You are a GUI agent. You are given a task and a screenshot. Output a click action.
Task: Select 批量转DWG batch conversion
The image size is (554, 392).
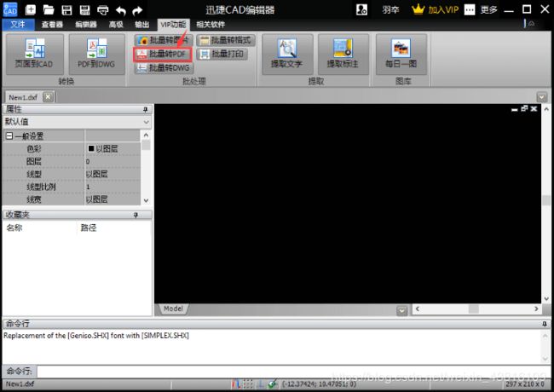click(x=164, y=68)
